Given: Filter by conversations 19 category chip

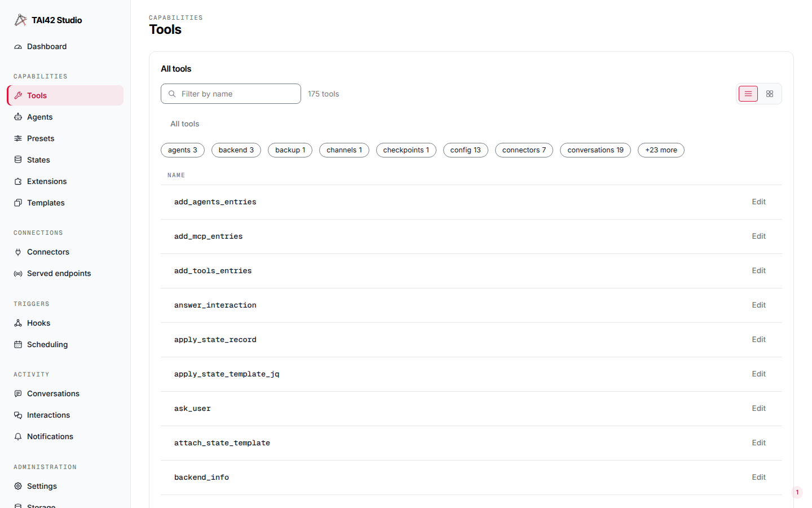Looking at the screenshot, I should click(x=595, y=150).
